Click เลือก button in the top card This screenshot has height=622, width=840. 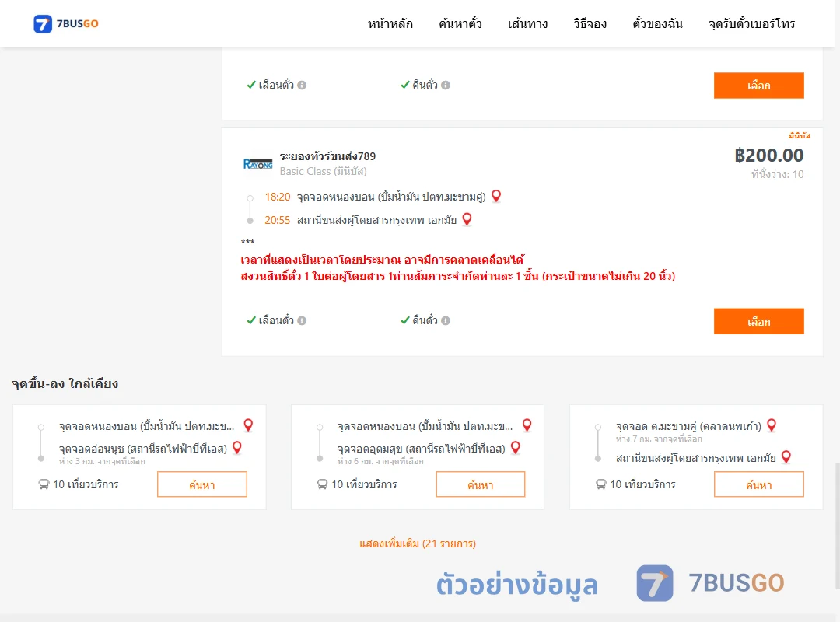[x=758, y=86]
